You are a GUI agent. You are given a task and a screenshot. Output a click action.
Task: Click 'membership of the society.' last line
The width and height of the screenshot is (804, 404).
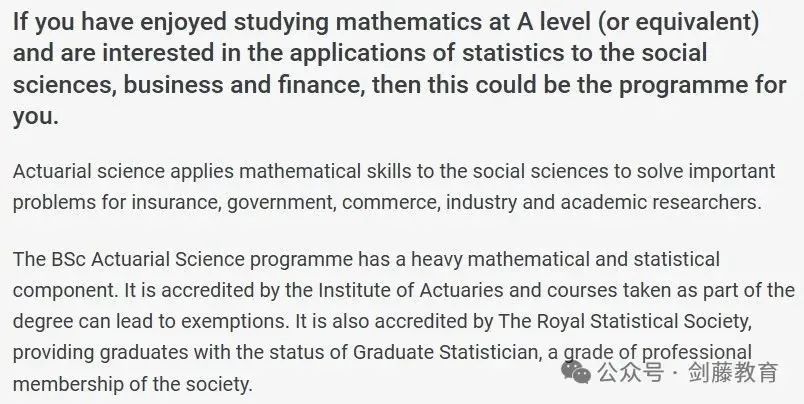(133, 384)
